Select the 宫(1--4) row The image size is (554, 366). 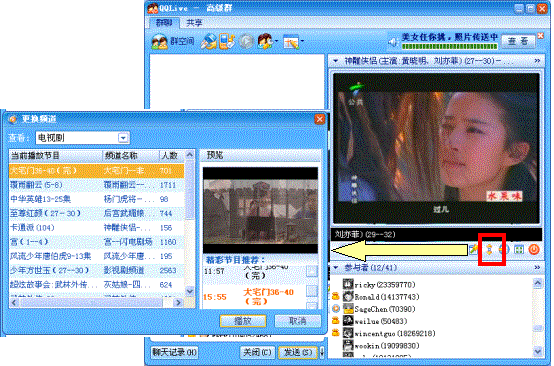pos(96,242)
